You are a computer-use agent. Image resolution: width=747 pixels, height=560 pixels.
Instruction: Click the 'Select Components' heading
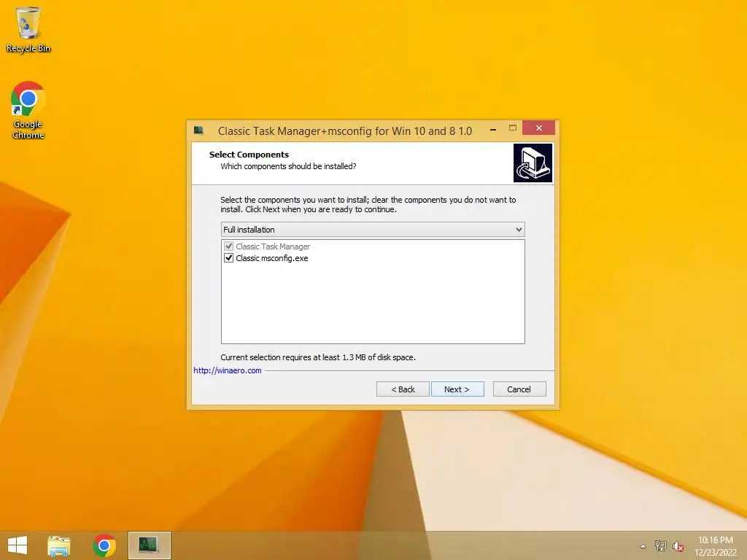pos(249,155)
